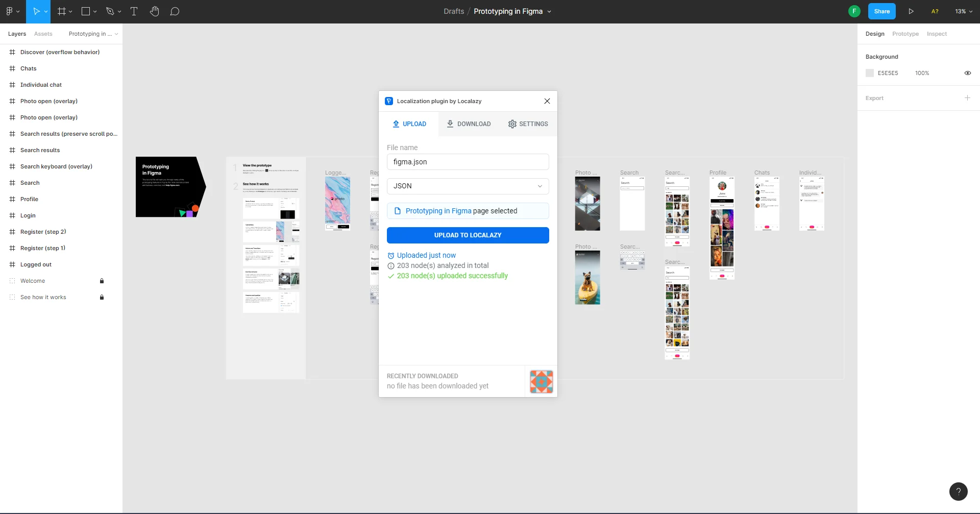Screen dimensions: 980x514
Task: Unlock the Welcome layer
Action: click(x=102, y=281)
